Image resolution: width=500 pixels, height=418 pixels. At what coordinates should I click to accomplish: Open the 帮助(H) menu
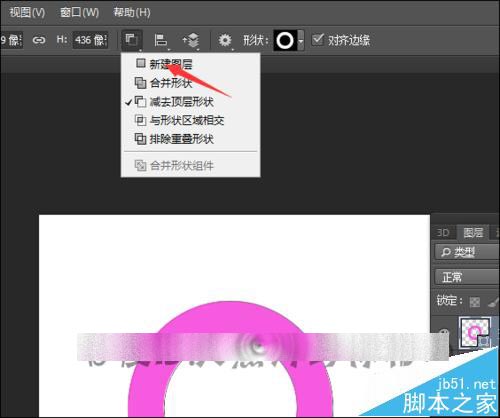[132, 13]
